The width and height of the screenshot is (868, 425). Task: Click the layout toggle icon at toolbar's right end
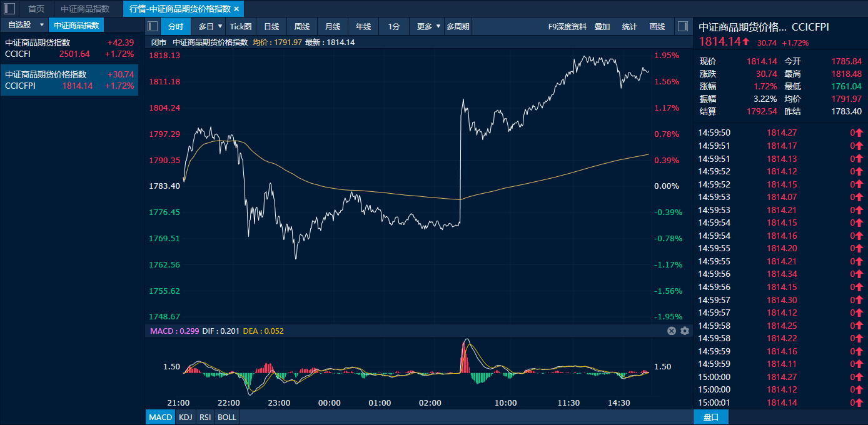click(682, 26)
